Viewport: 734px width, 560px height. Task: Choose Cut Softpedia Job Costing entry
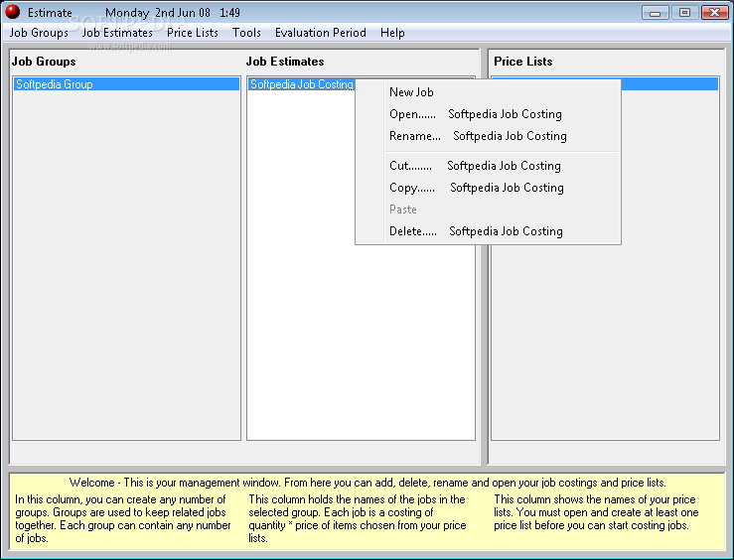coord(489,166)
